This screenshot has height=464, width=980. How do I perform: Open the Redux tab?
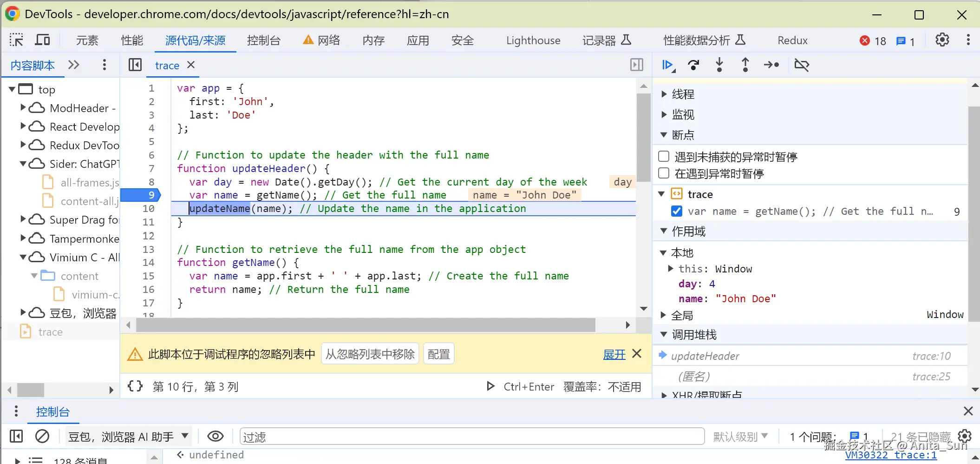pos(792,40)
